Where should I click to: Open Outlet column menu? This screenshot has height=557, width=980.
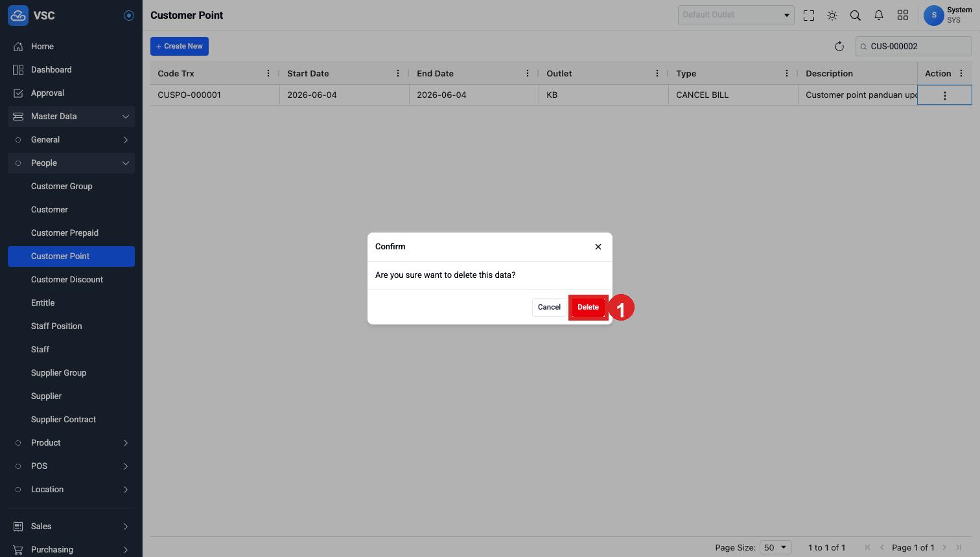657,73
